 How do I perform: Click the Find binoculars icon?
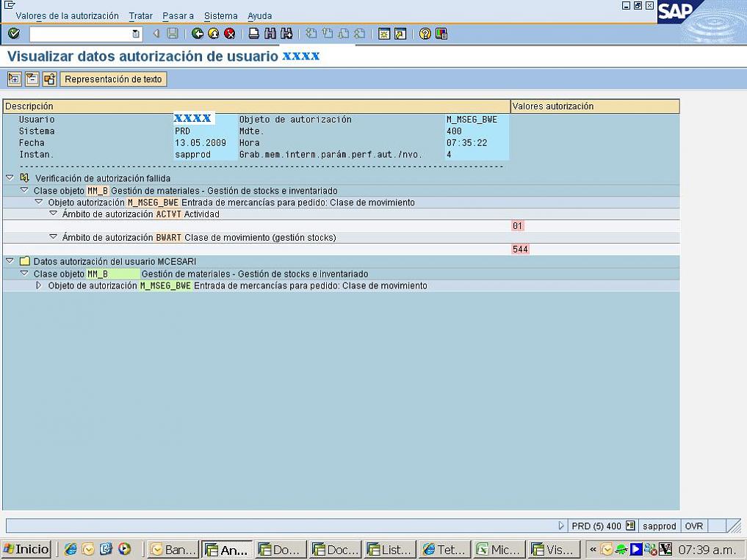270,34
